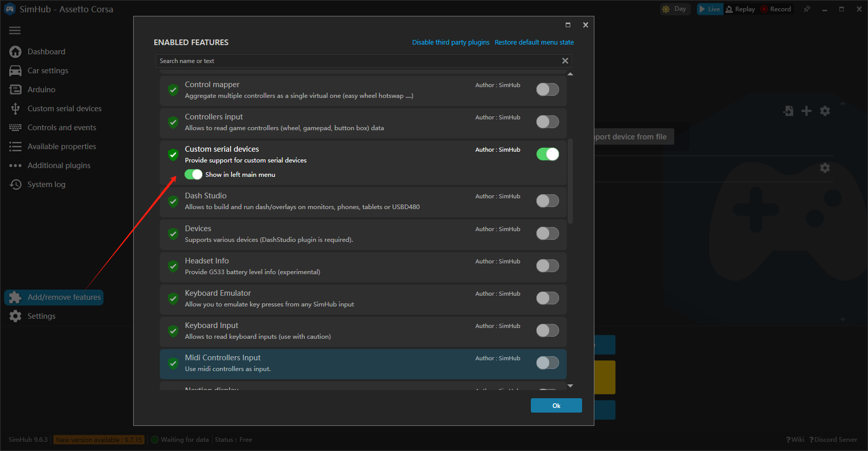Click Disable third party plugins link

pyautogui.click(x=451, y=43)
